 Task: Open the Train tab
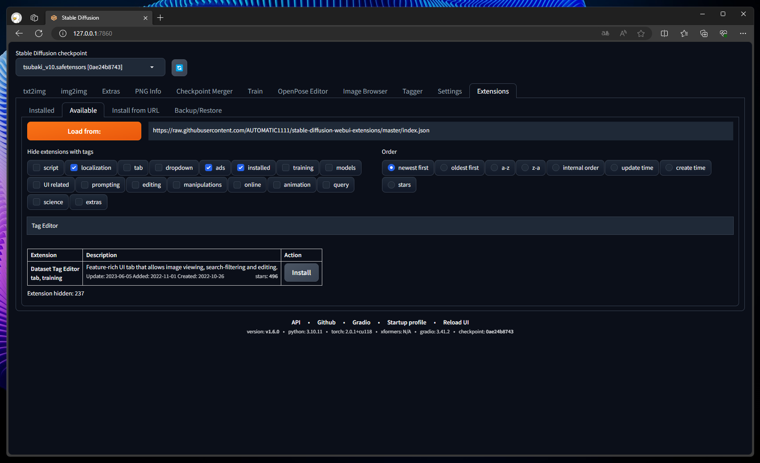tap(255, 91)
